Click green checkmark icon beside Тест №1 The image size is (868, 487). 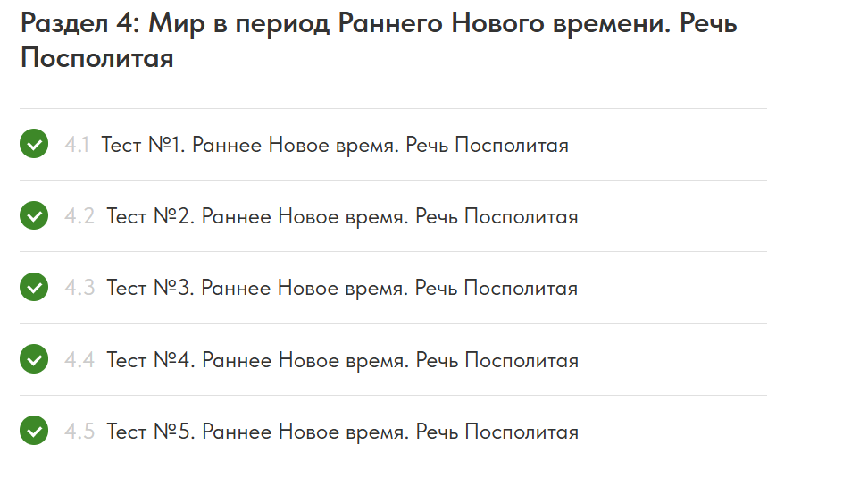pyautogui.click(x=34, y=144)
